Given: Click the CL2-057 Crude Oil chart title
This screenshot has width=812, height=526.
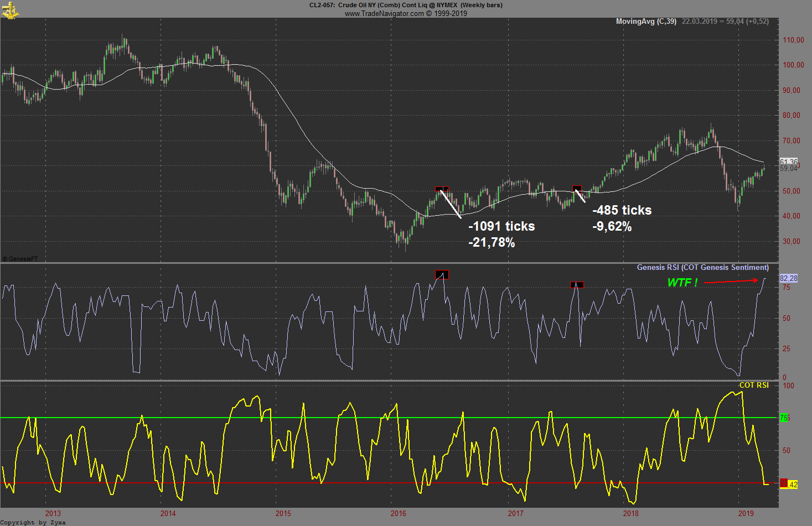Looking at the screenshot, I should tap(406, 5).
